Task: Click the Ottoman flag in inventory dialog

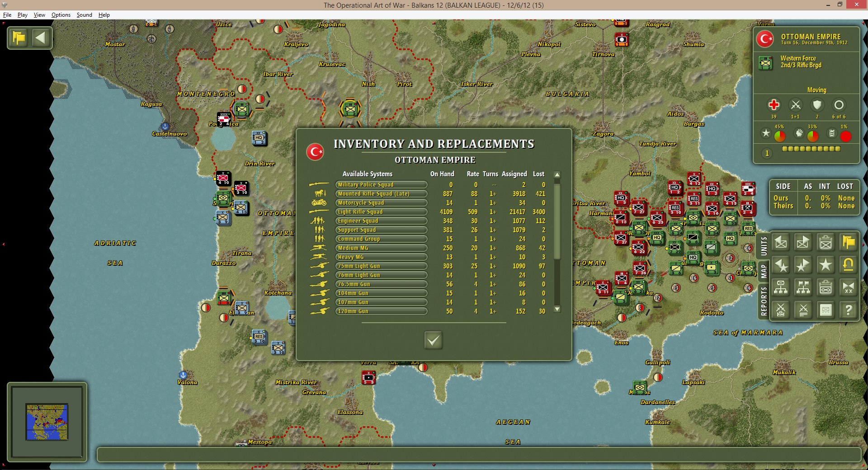Action: (x=315, y=151)
